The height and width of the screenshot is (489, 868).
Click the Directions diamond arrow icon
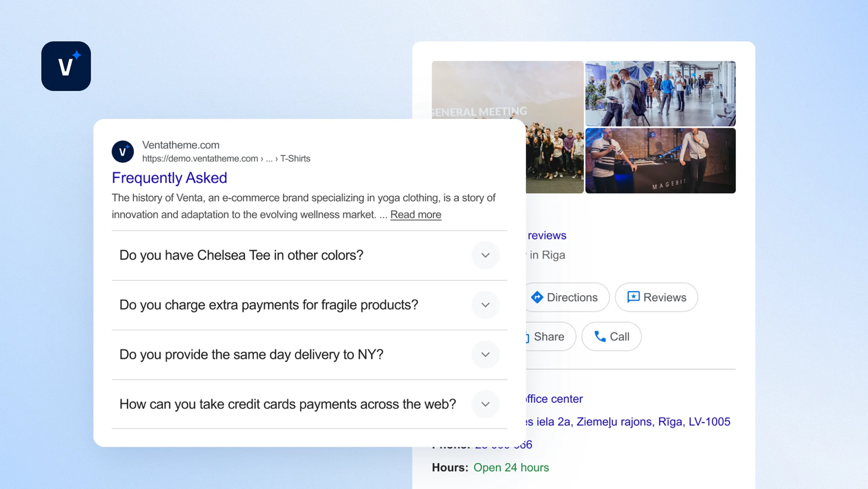point(537,297)
